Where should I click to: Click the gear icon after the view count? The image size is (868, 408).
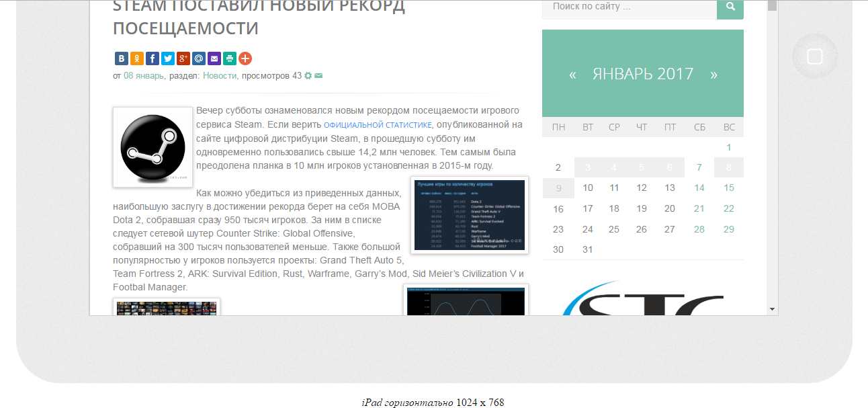(308, 76)
